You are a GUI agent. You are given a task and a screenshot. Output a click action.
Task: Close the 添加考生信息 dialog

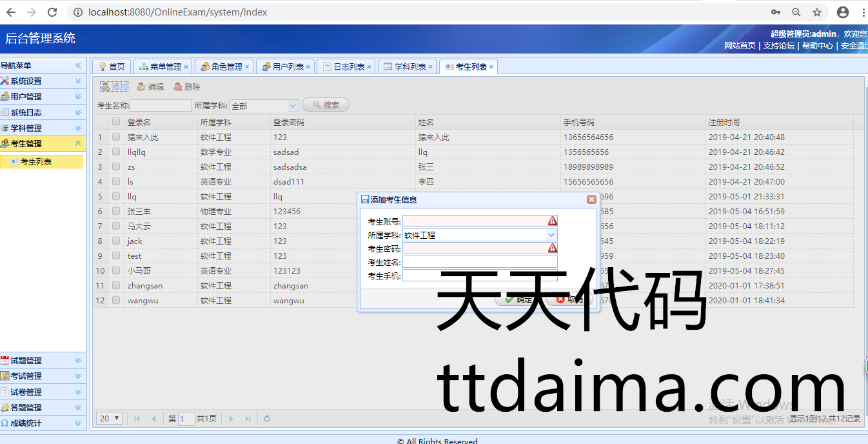[591, 200]
